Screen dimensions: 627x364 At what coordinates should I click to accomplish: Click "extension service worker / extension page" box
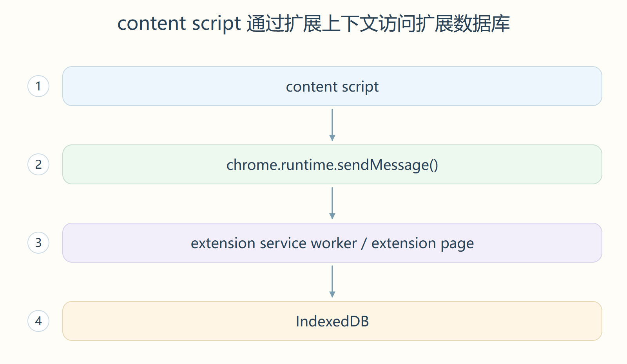pos(332,243)
